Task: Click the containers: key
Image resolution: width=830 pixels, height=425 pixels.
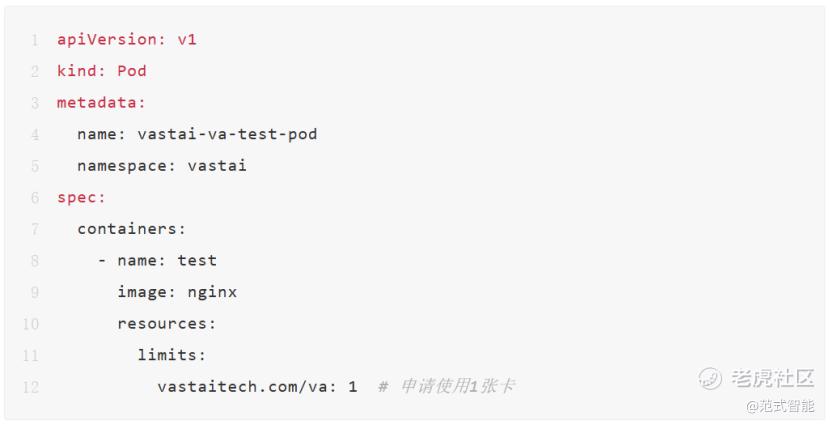Action: pyautogui.click(x=131, y=229)
